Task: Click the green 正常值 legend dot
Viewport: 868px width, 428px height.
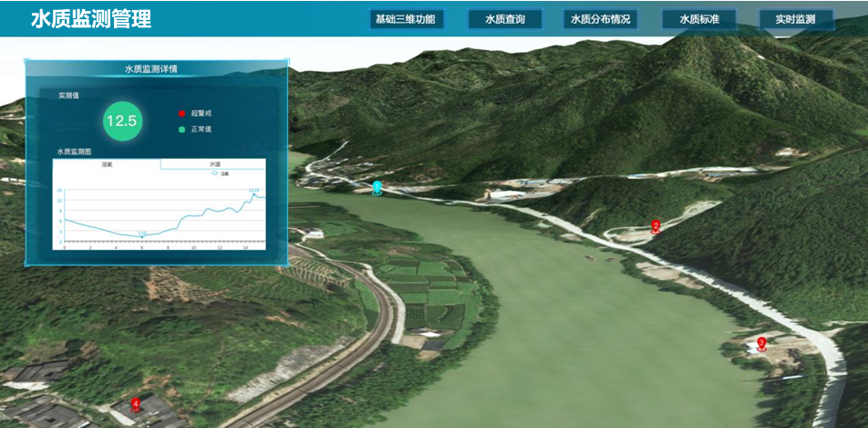Action: (181, 130)
